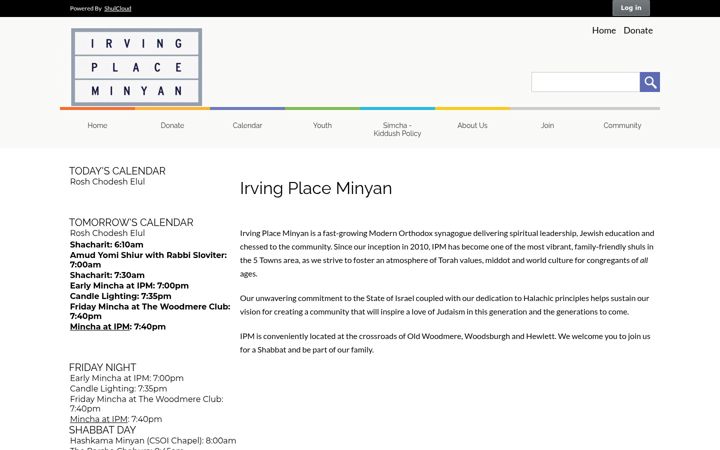Image resolution: width=720 pixels, height=450 pixels.
Task: Open the Join menu item
Action: tap(547, 125)
